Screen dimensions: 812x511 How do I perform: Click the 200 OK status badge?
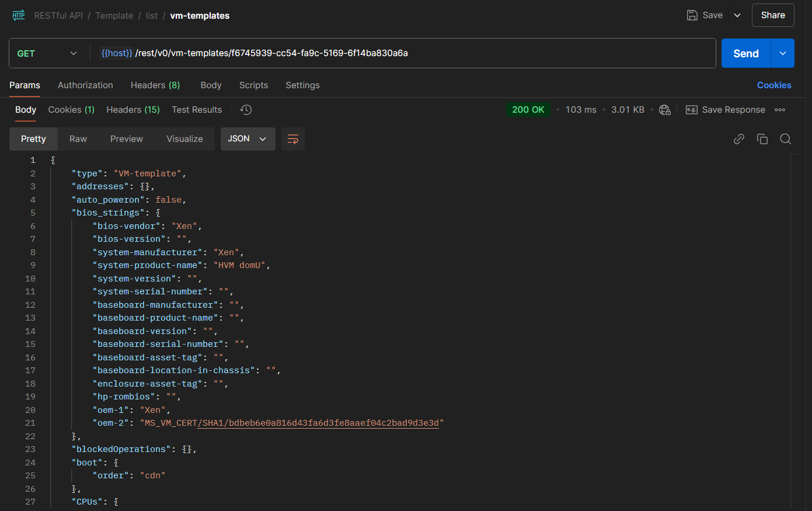(x=528, y=110)
